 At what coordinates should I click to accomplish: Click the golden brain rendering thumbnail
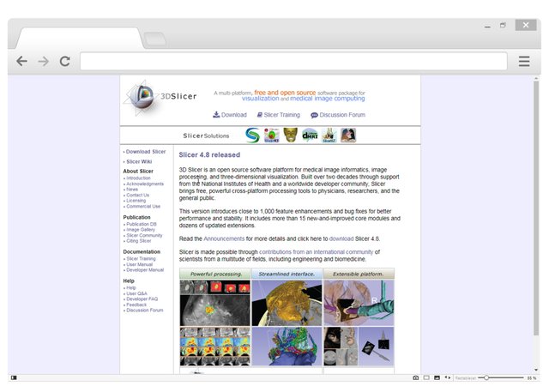(287, 303)
